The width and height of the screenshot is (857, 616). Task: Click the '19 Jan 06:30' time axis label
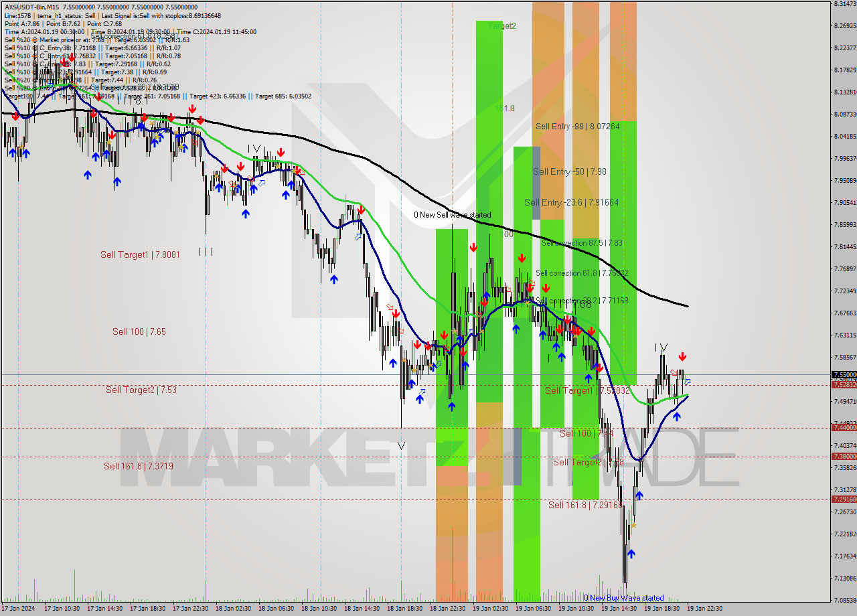pyautogui.click(x=533, y=609)
